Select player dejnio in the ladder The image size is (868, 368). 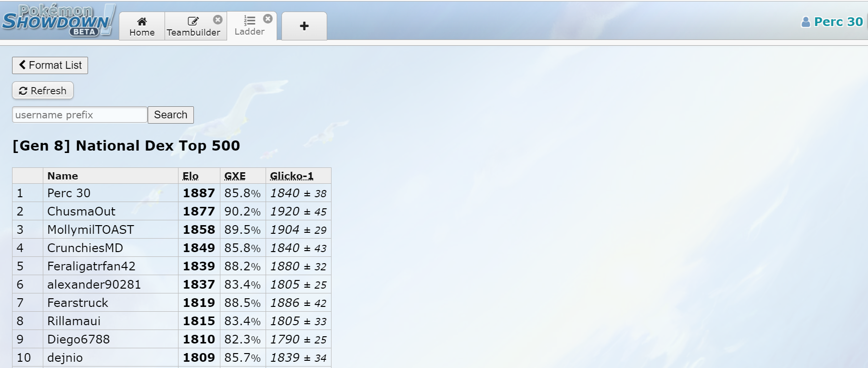[65, 358]
